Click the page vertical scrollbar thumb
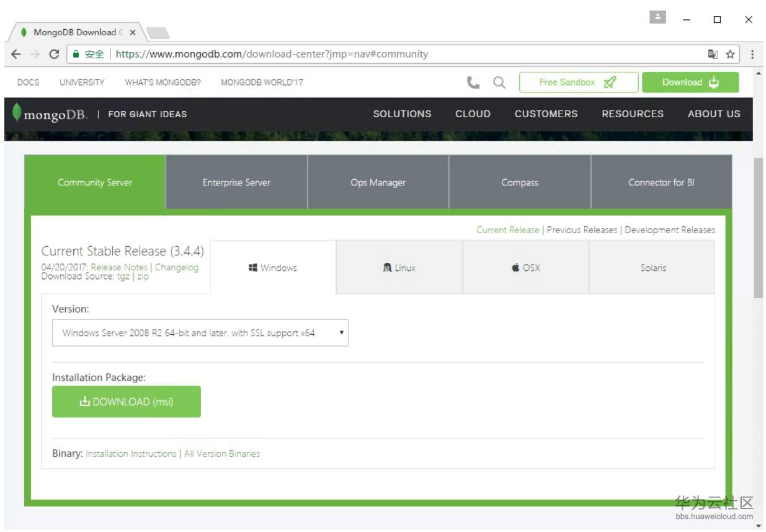The image size is (766, 532). (758, 228)
